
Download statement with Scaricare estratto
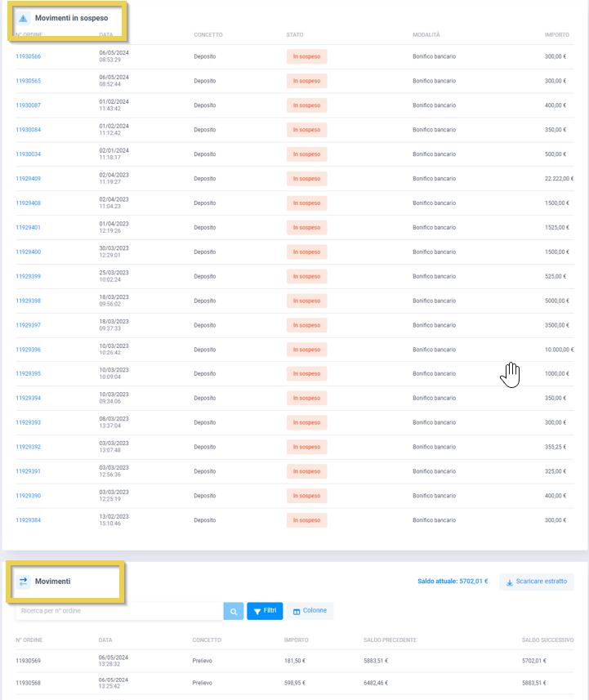(536, 582)
